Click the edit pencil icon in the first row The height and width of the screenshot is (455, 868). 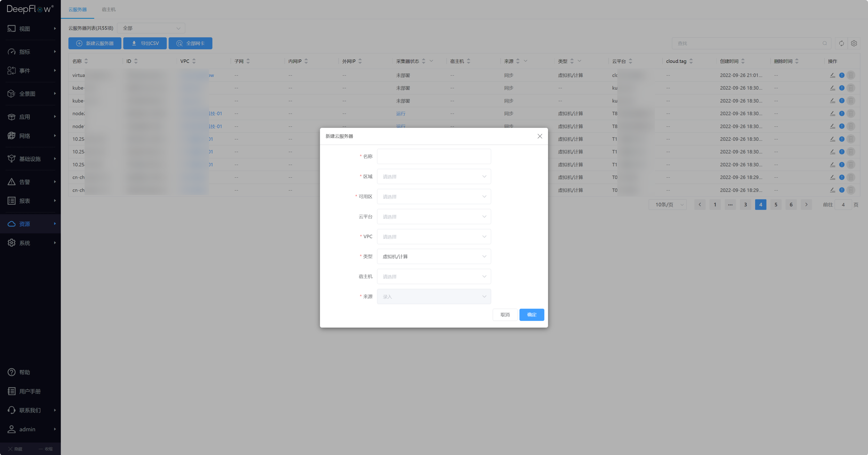832,75
